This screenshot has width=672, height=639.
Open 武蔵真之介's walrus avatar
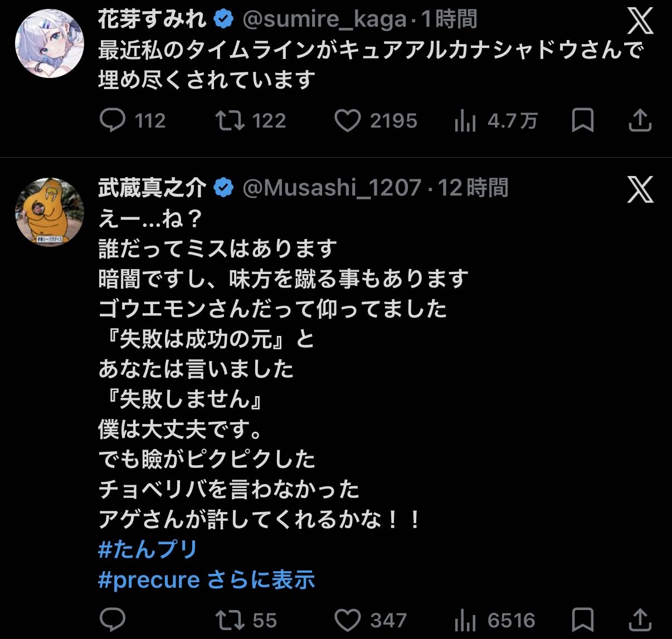[50, 212]
